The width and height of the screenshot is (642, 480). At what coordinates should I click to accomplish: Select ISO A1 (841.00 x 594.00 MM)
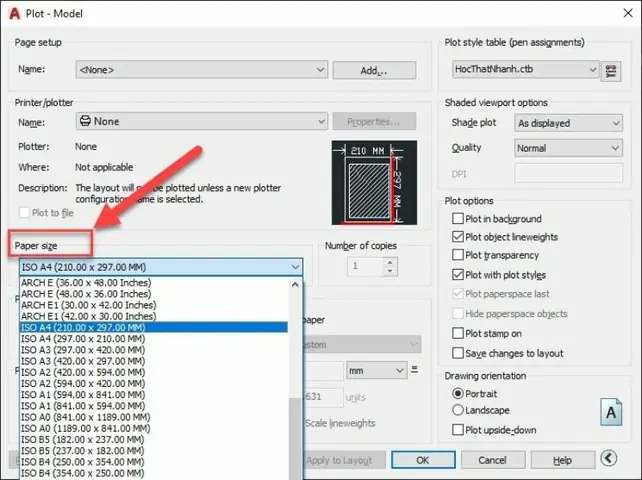(x=154, y=406)
